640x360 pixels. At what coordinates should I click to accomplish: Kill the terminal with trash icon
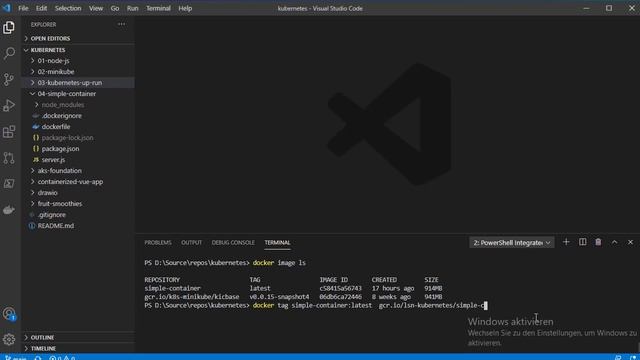point(598,242)
